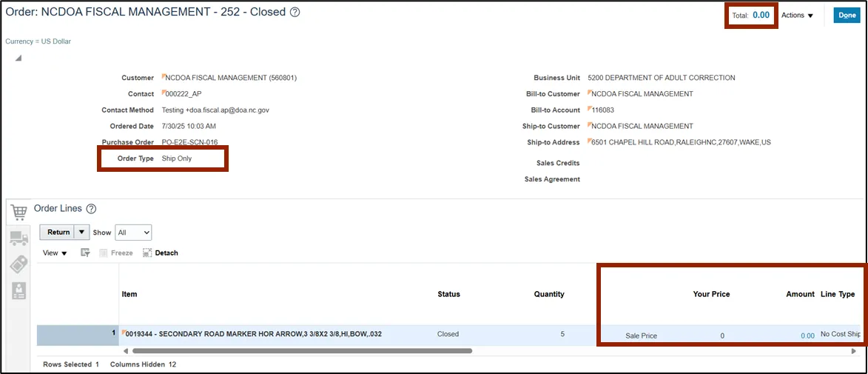Click the contact method email text
This screenshot has width=868, height=374.
(215, 110)
